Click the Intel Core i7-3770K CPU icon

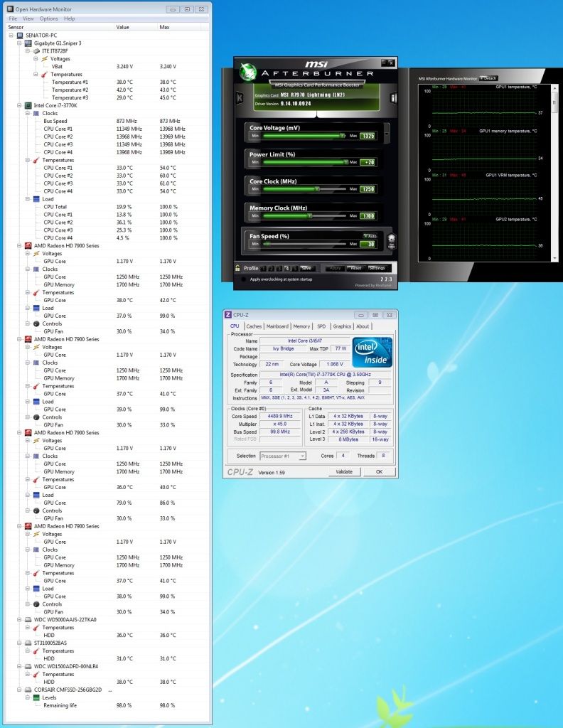[28, 105]
